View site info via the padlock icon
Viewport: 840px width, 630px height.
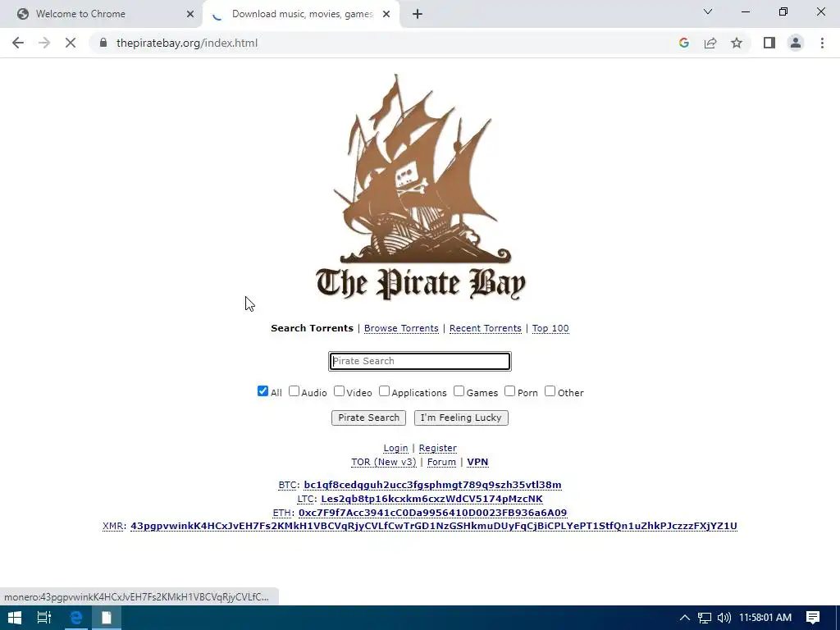(103, 43)
